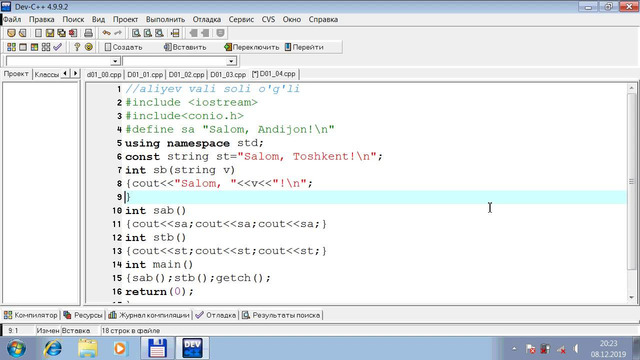The width and height of the screenshot is (640, 360).
Task: Click the Compile and Run icon
Action: pyautogui.click(x=35, y=47)
